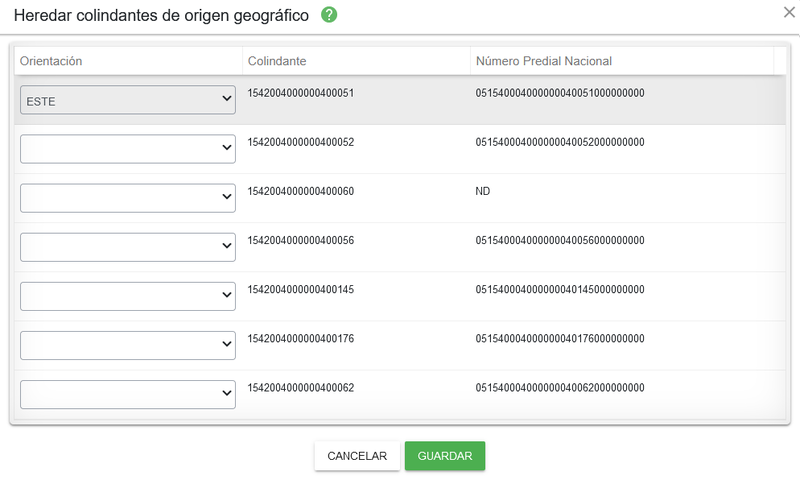Image resolution: width=800 pixels, height=480 pixels.
Task: Open orientation dropdown for colindante 1542004000000400056
Action: coord(128,247)
